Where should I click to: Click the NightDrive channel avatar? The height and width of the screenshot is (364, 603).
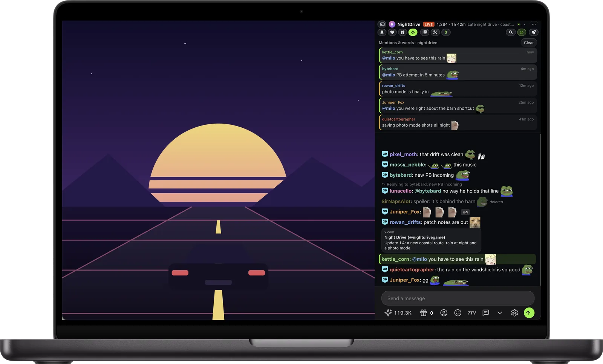pos(392,24)
